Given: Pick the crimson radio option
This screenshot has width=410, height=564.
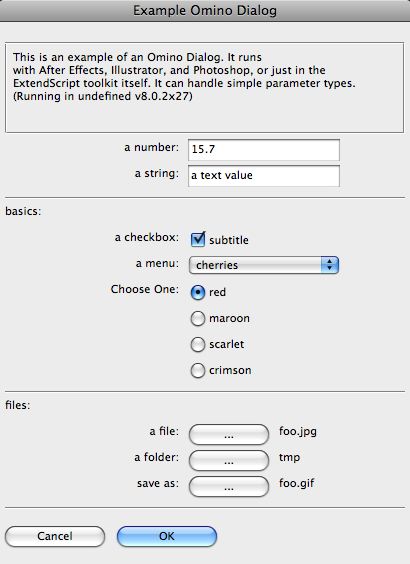Looking at the screenshot, I should click(198, 371).
